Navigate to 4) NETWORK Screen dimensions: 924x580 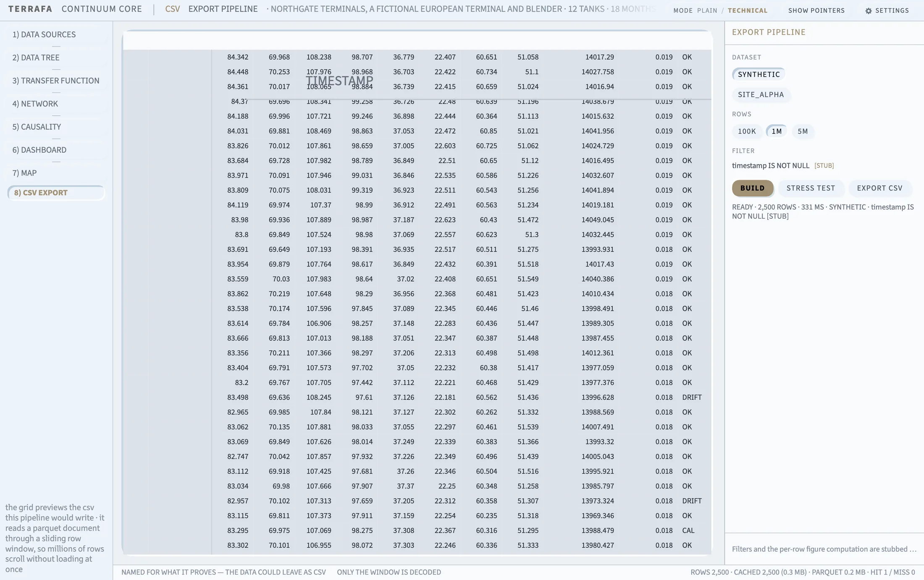pos(56,104)
